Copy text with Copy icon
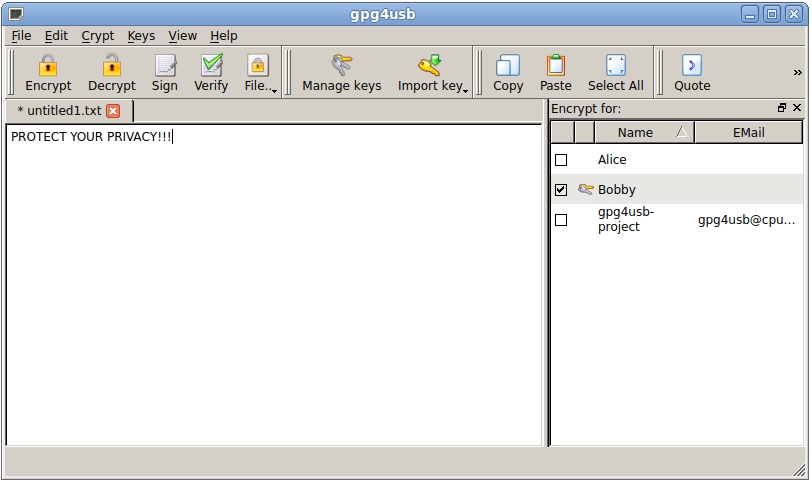 tap(508, 65)
